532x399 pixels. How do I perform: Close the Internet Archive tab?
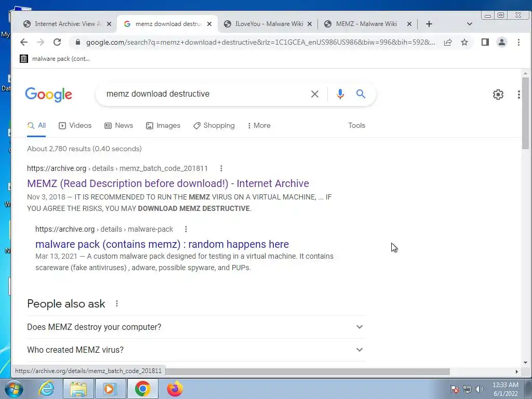[109, 24]
